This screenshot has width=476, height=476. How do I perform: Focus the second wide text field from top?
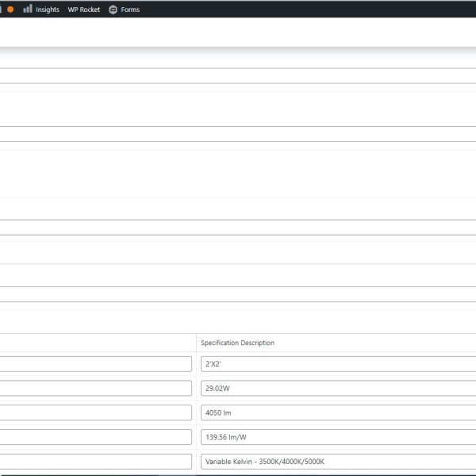[x=238, y=134]
